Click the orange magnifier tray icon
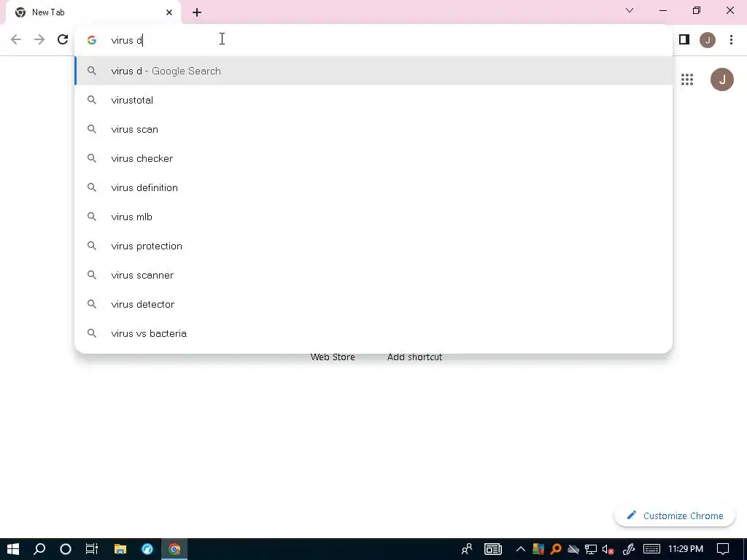 [555, 549]
